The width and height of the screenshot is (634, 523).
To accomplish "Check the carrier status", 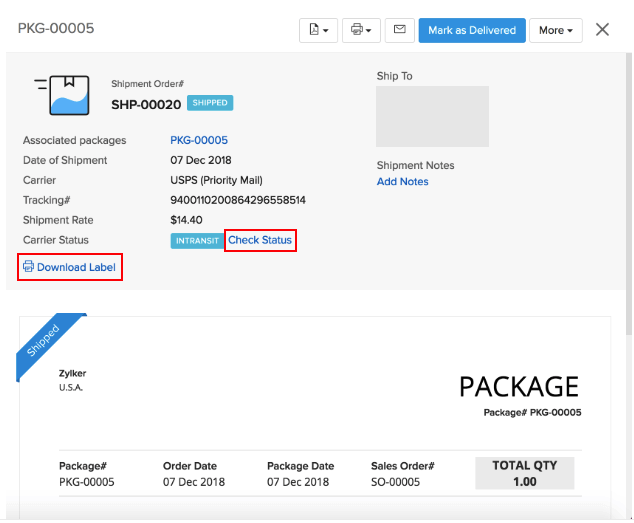I will (260, 240).
